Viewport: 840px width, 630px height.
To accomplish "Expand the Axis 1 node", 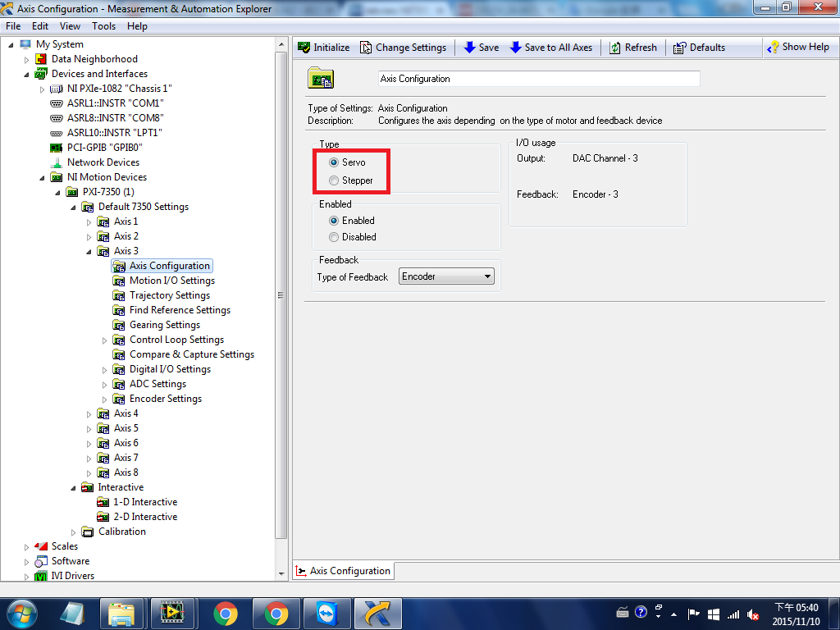I will [89, 222].
